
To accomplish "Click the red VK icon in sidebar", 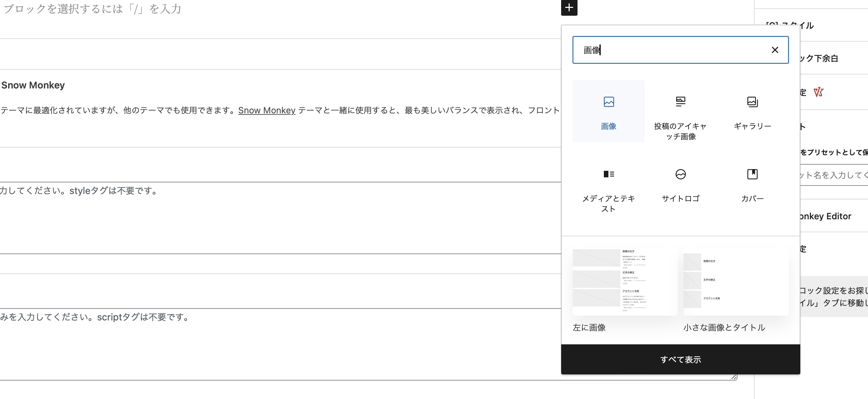I will (818, 92).
